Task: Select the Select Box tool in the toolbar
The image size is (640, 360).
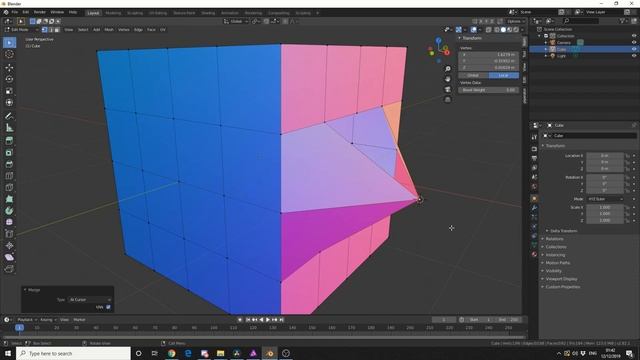Action: tap(9, 43)
